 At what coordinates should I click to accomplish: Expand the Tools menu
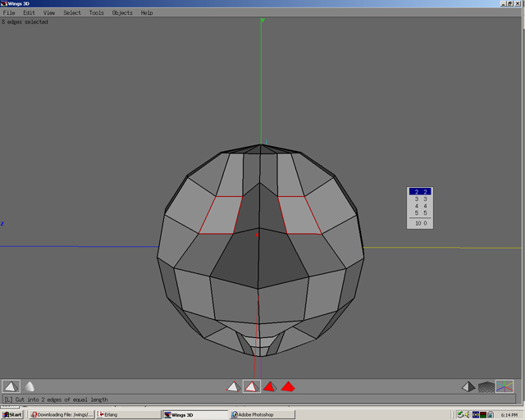click(97, 13)
